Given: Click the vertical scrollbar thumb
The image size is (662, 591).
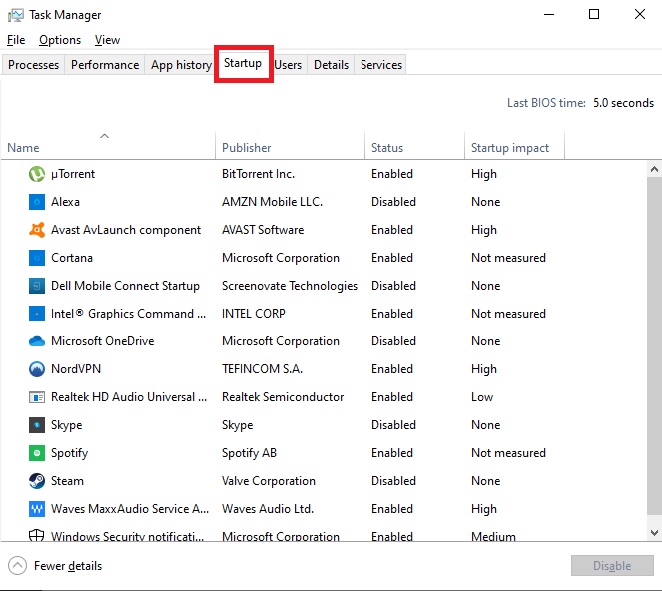Looking at the screenshot, I should point(654,346).
